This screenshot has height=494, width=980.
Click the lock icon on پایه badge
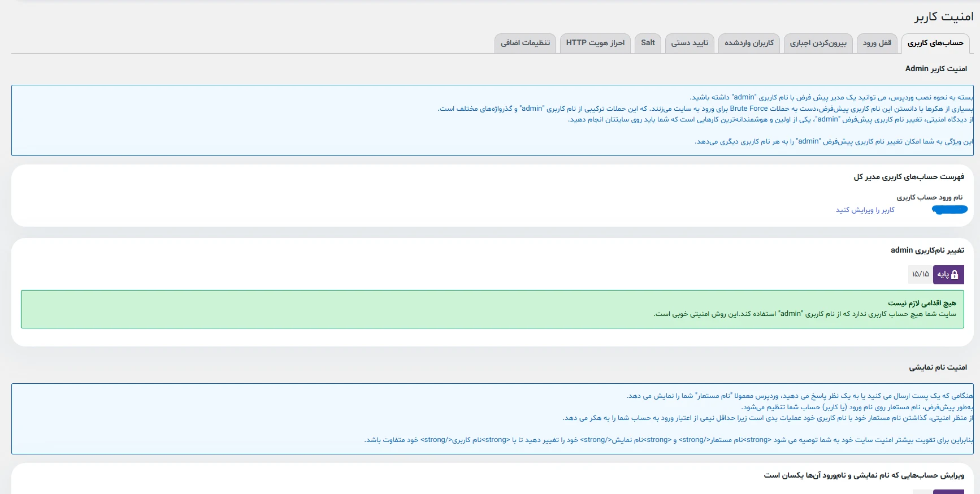[x=955, y=275]
